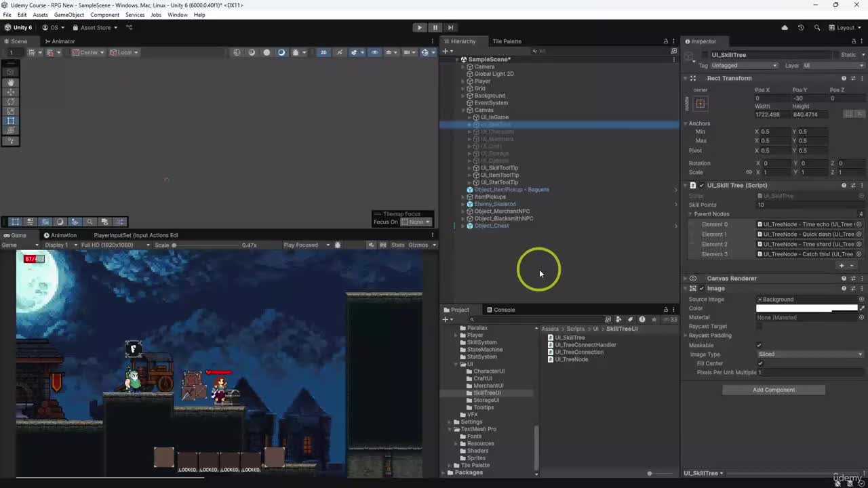Open the Component menu
The height and width of the screenshot is (488, 868).
104,15
